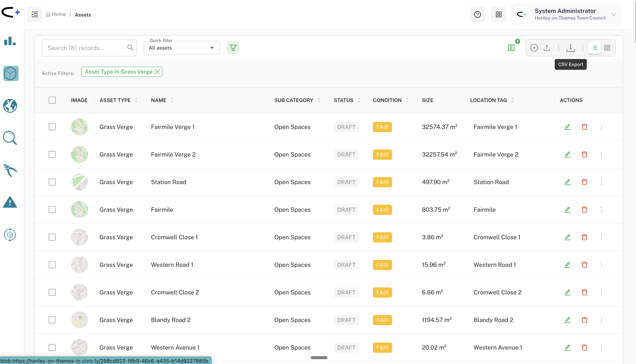Open the apps grid icon in header

pyautogui.click(x=499, y=14)
